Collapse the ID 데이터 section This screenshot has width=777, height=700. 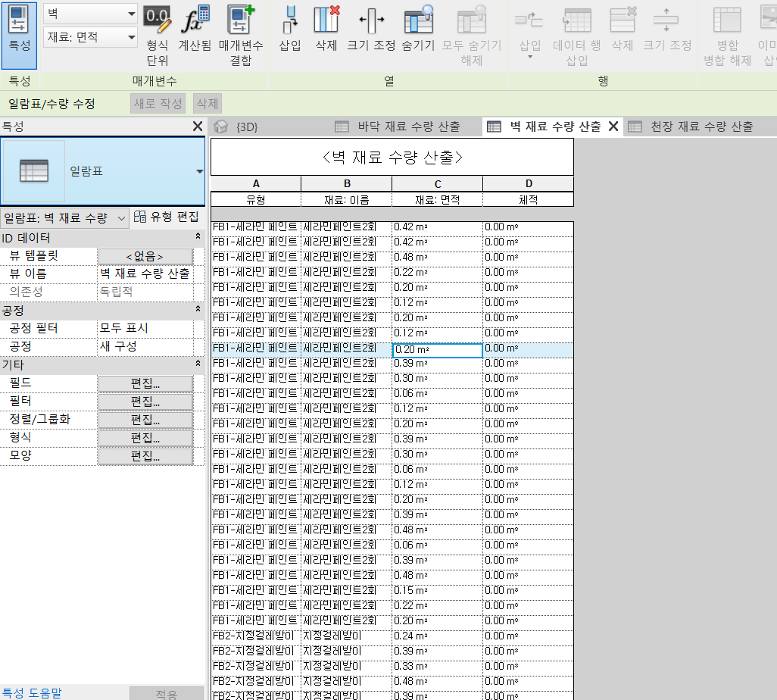198,236
